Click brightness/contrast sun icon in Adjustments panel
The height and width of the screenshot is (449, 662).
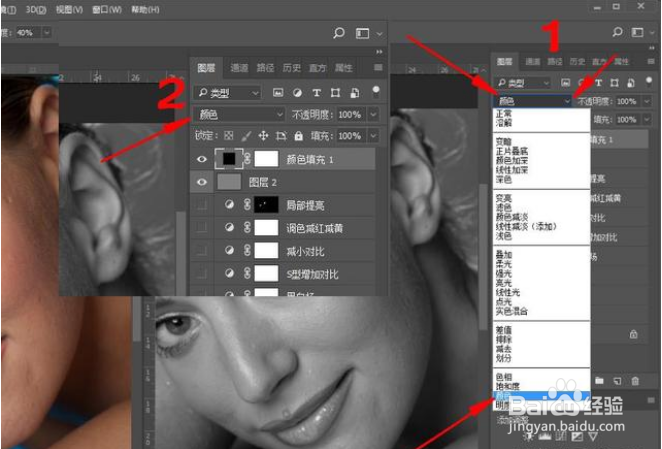click(x=529, y=436)
